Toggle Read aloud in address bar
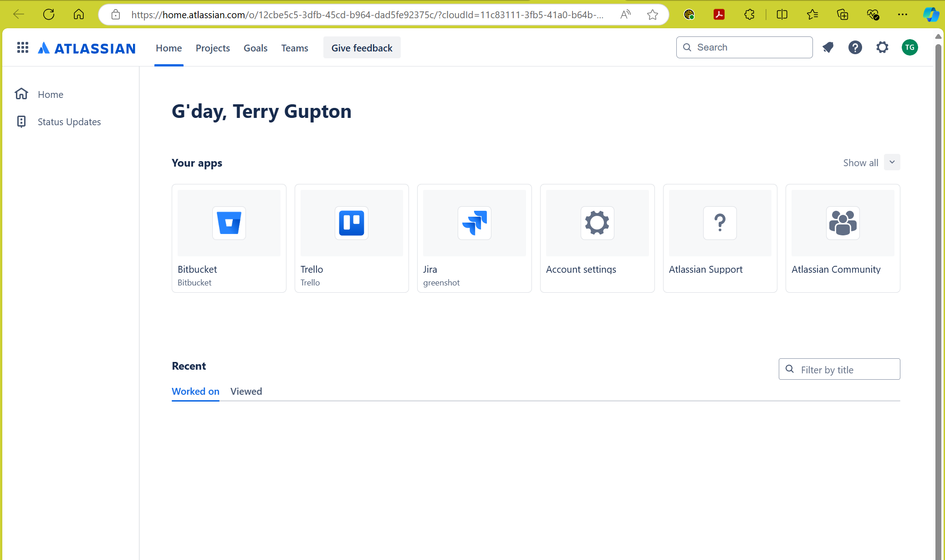Image resolution: width=945 pixels, height=560 pixels. point(626,15)
